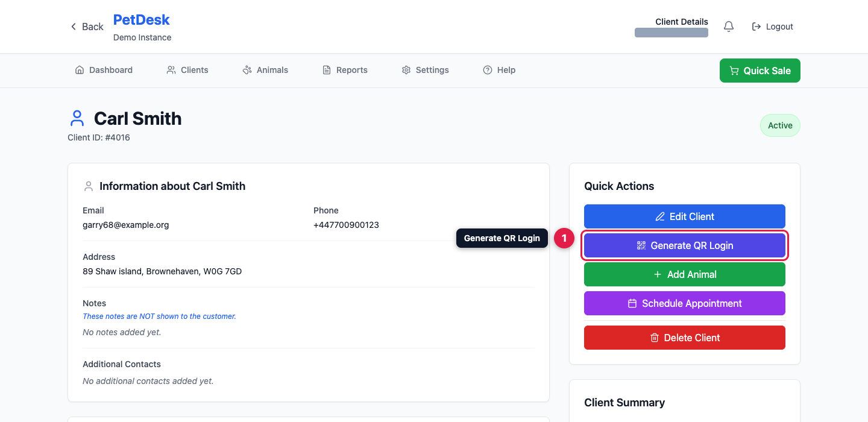Screen dimensions: 868x422
Task: Click the Delete Client button
Action: (x=685, y=338)
